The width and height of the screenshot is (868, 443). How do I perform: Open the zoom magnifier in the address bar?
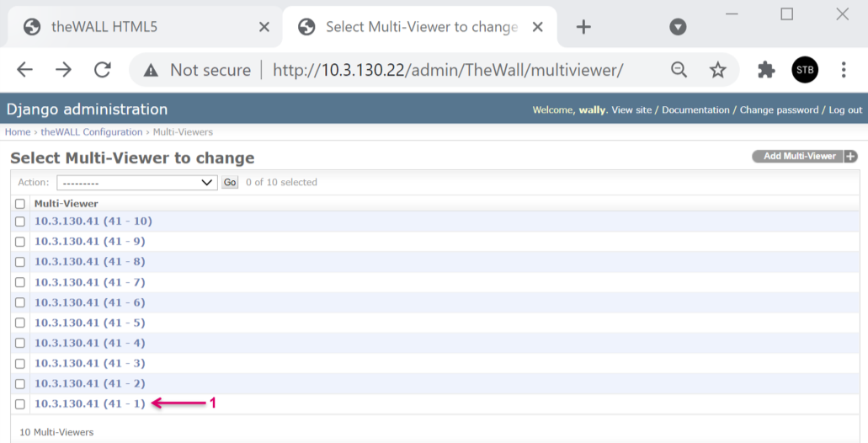(x=679, y=70)
